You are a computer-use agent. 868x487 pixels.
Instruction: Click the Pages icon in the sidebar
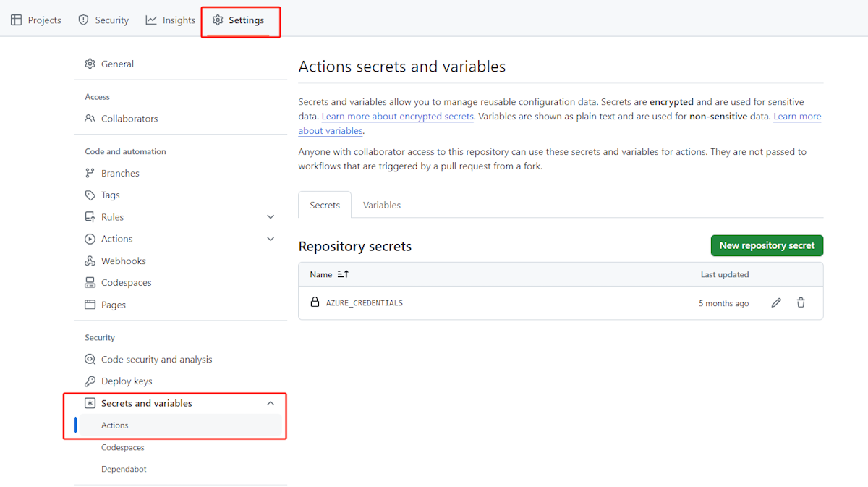90,305
